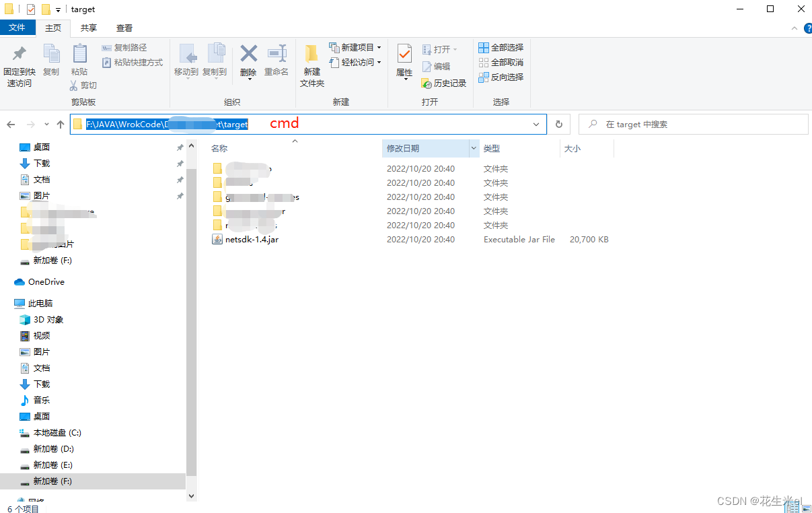812x513 pixels.
Task: Click the title bar properties checkmark icon
Action: (31, 9)
